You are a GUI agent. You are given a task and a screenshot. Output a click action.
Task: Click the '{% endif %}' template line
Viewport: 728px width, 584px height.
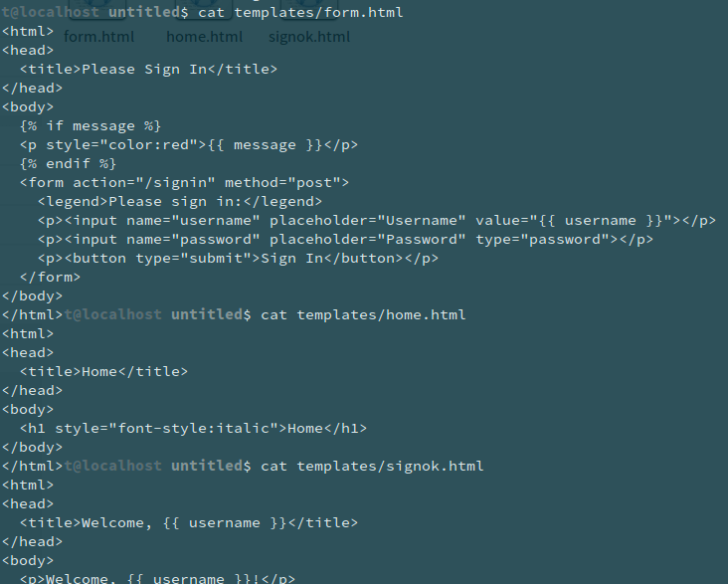coord(69,164)
